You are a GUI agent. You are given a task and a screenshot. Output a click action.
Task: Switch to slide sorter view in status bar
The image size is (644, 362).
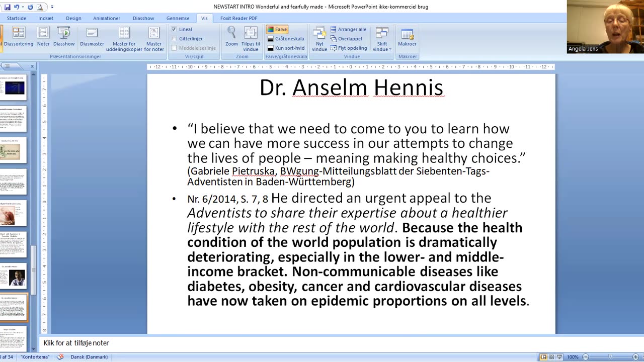click(x=551, y=357)
